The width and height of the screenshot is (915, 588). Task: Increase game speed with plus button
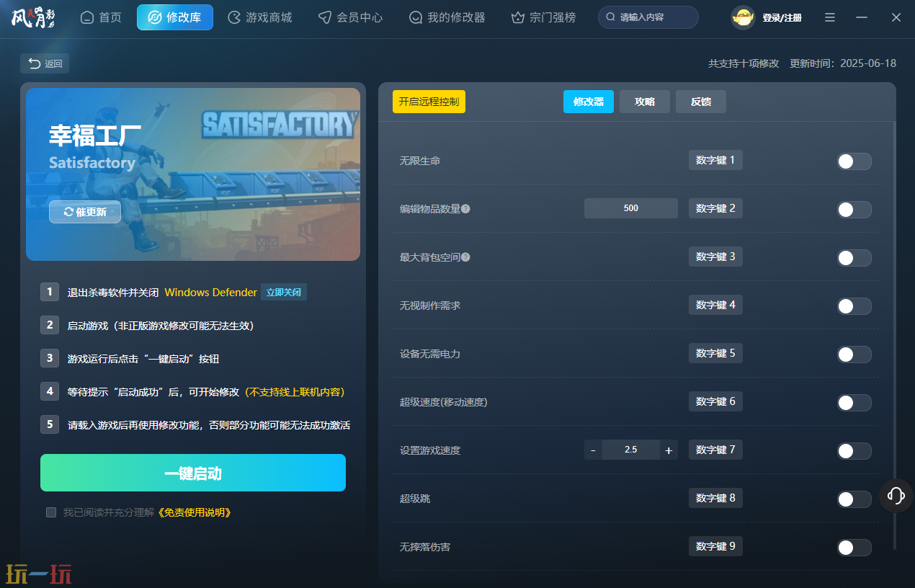669,450
